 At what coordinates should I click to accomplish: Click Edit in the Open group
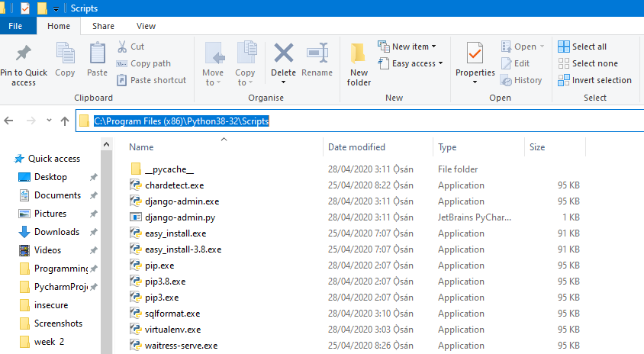coord(516,63)
